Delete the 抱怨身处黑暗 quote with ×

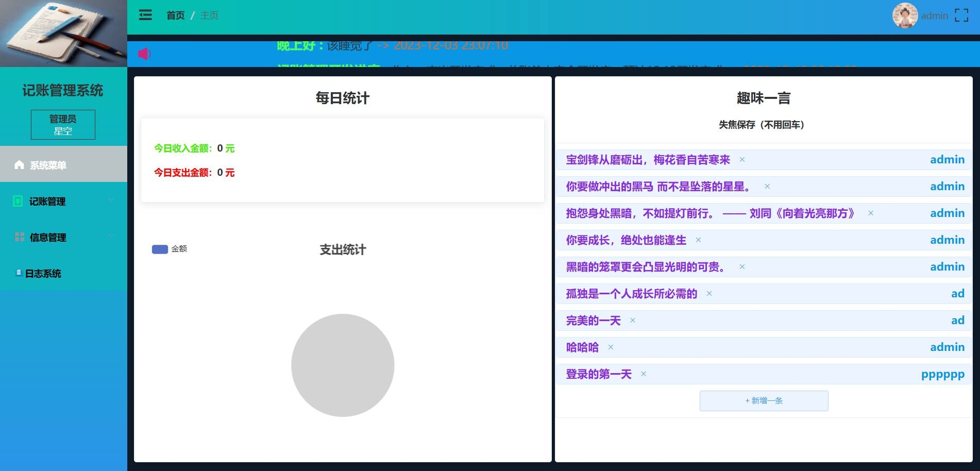870,213
